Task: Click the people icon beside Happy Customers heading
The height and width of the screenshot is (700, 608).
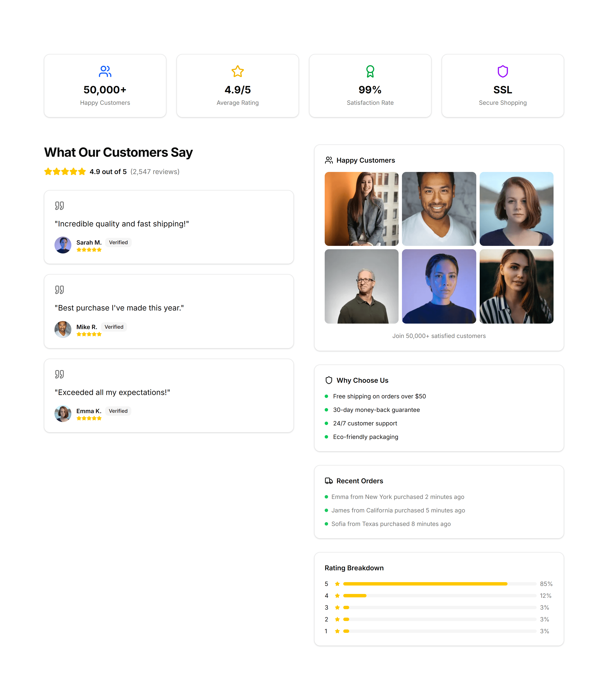Action: click(x=329, y=160)
